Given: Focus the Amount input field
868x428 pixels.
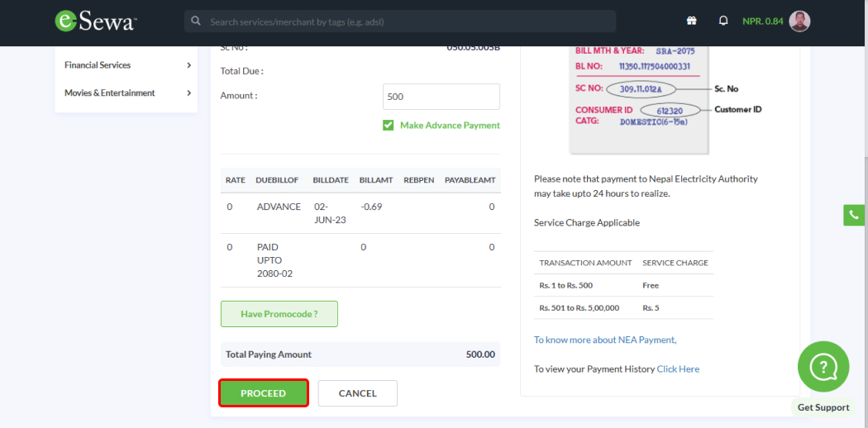Looking at the screenshot, I should click(x=441, y=97).
